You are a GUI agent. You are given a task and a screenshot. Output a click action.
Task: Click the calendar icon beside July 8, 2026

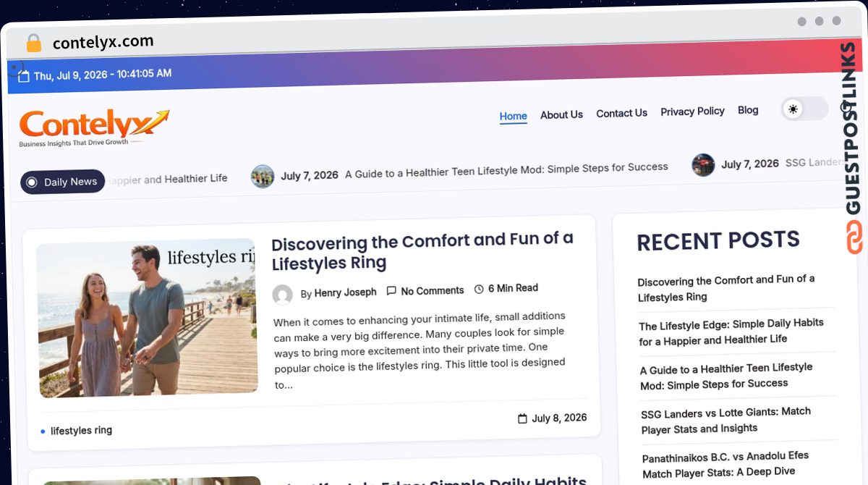click(522, 418)
